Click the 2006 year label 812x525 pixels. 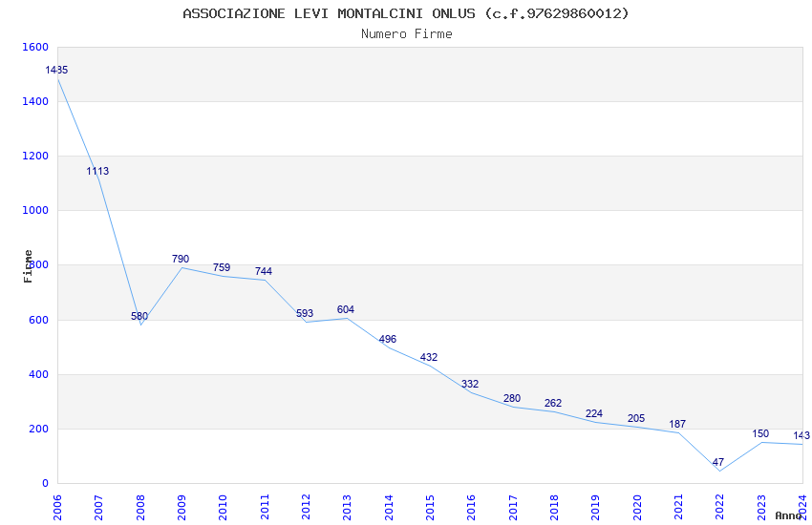pos(57,507)
